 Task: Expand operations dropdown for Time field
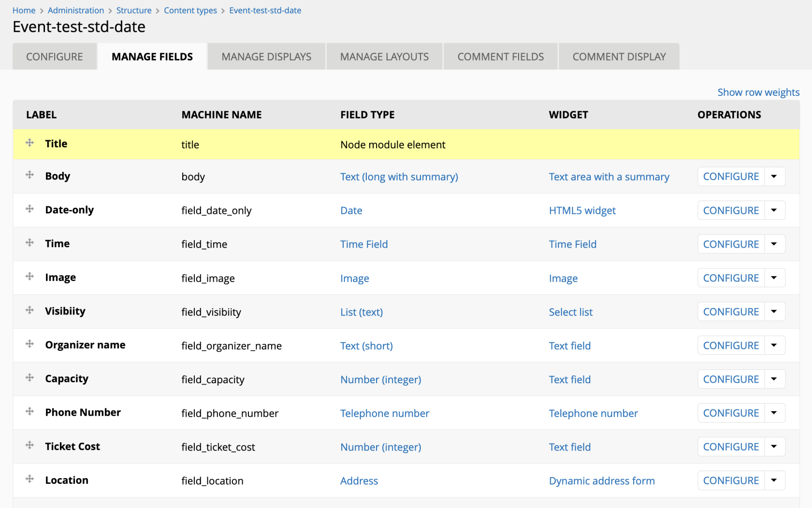click(x=774, y=244)
